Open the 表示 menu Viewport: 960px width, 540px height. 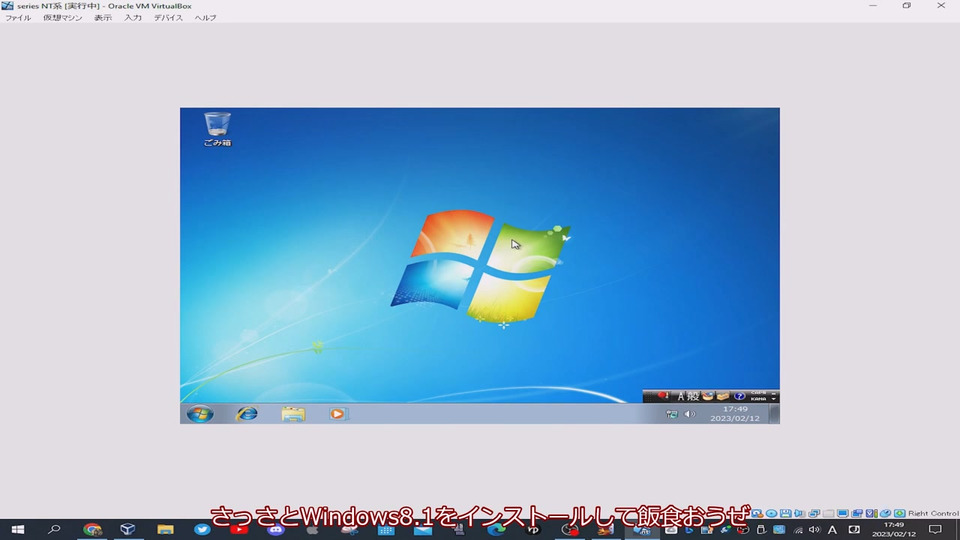103,18
